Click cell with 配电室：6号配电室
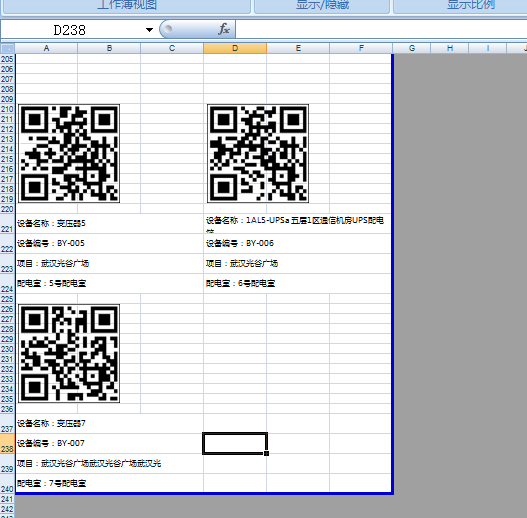The width and height of the screenshot is (527, 518). pyautogui.click(x=297, y=283)
